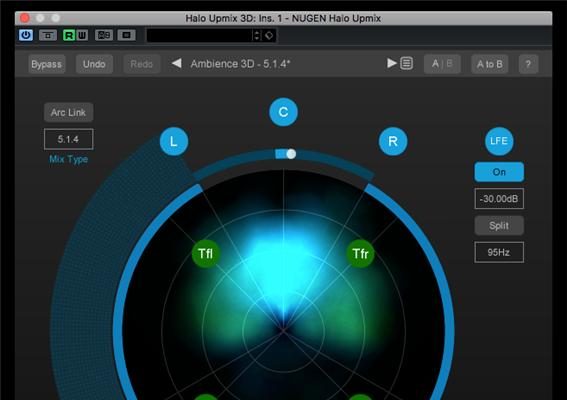The width and height of the screenshot is (567, 400).
Task: Toggle the Arc Link button
Action: [68, 112]
